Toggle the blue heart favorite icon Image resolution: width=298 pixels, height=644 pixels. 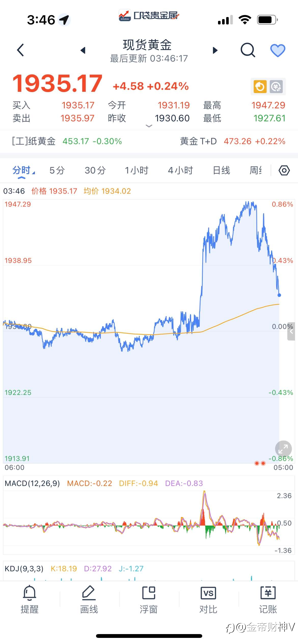[x=278, y=50]
